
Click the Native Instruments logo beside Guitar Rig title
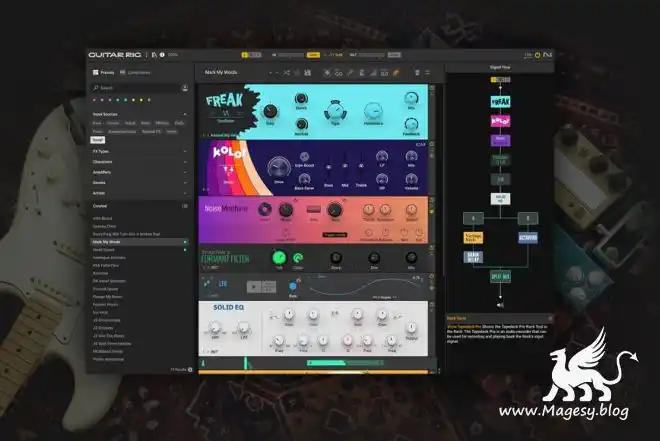pos(154,55)
